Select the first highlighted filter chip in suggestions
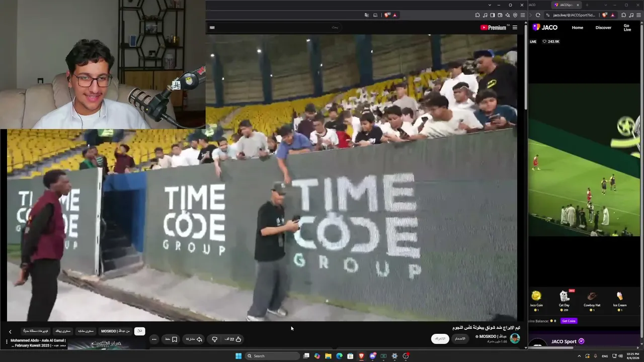 [140, 331]
